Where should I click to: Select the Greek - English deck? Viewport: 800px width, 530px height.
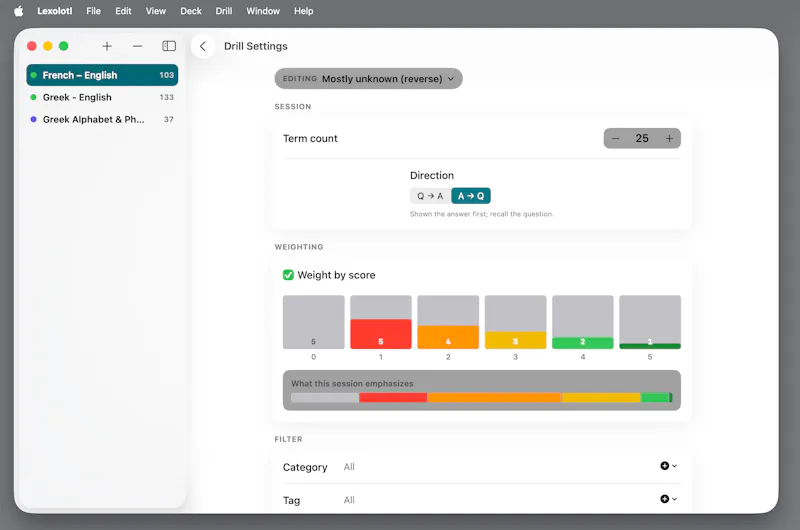point(102,97)
